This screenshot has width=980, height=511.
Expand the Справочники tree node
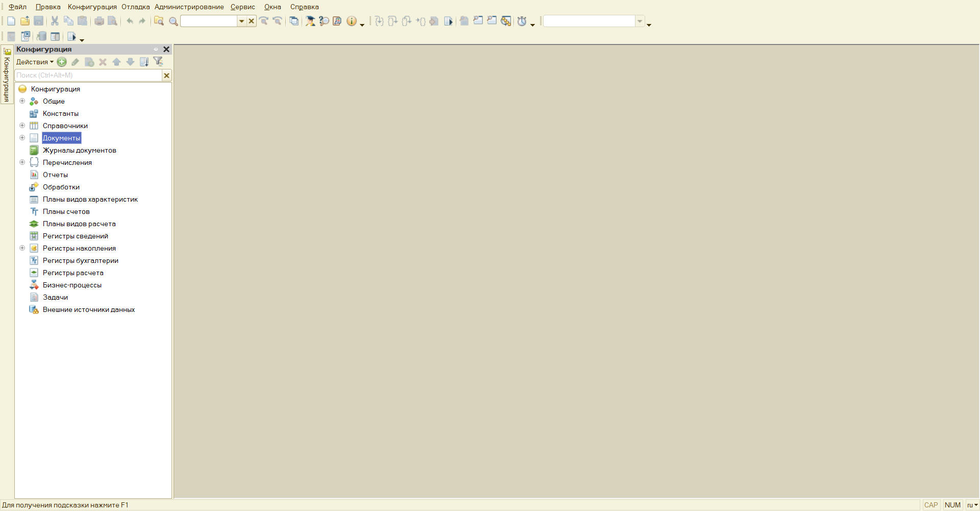(x=22, y=126)
